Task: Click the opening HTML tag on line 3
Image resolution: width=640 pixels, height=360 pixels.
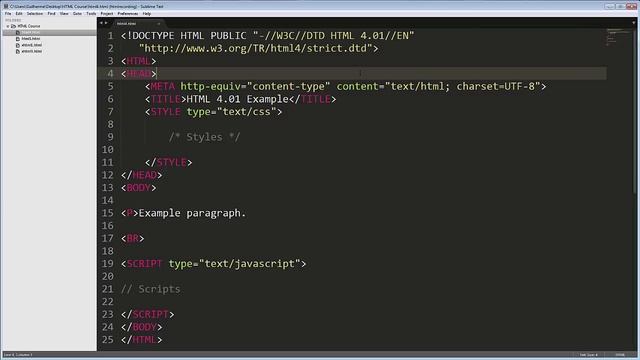Action: [138, 61]
